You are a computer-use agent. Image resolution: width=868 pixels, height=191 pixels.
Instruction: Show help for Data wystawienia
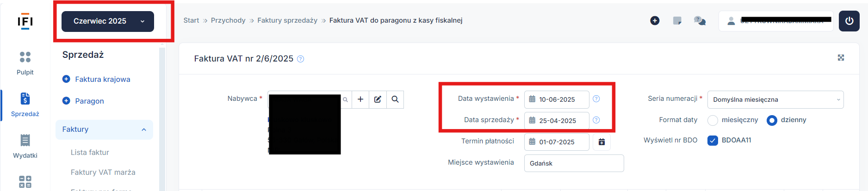[x=596, y=99]
